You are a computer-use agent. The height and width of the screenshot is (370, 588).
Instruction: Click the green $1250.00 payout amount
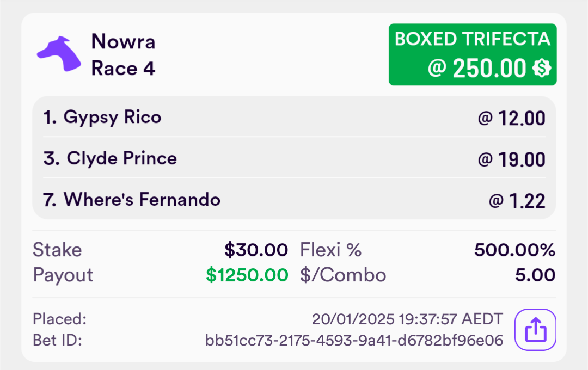247,275
